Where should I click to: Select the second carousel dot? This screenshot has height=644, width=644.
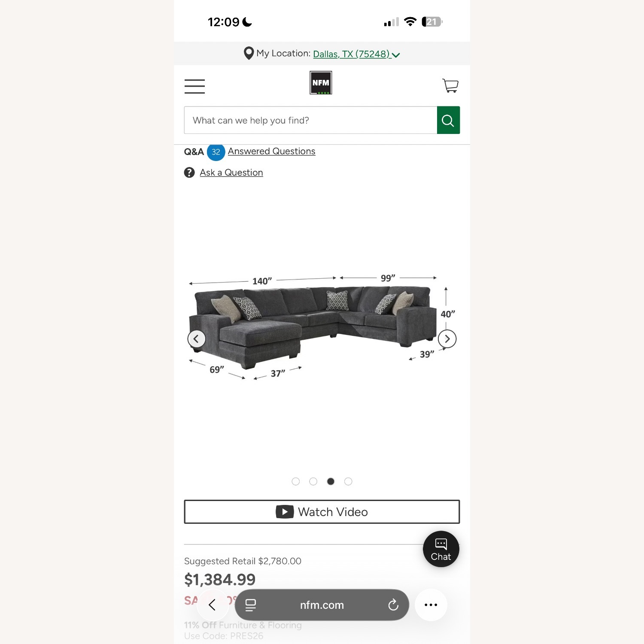313,481
